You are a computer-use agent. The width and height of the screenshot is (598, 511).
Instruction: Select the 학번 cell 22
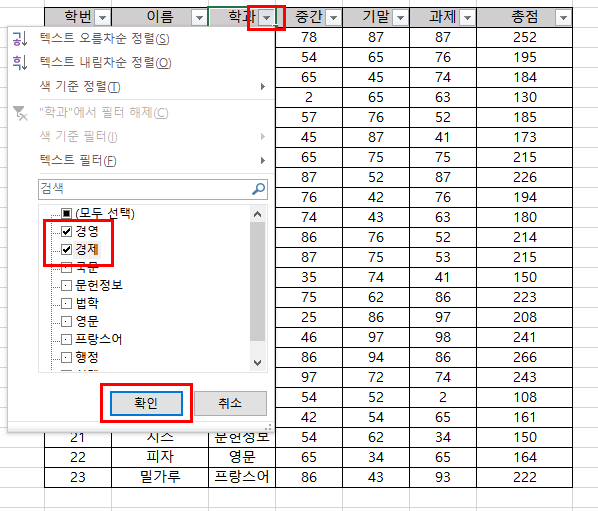point(78,457)
